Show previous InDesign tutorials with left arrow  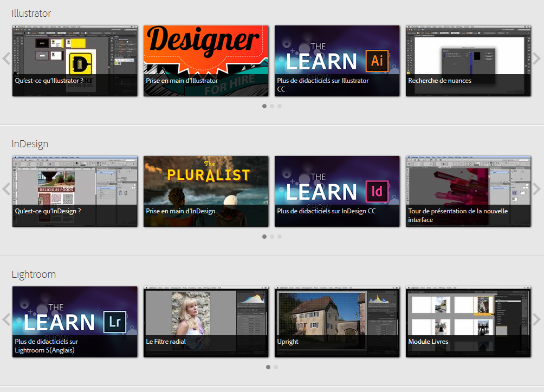7,189
